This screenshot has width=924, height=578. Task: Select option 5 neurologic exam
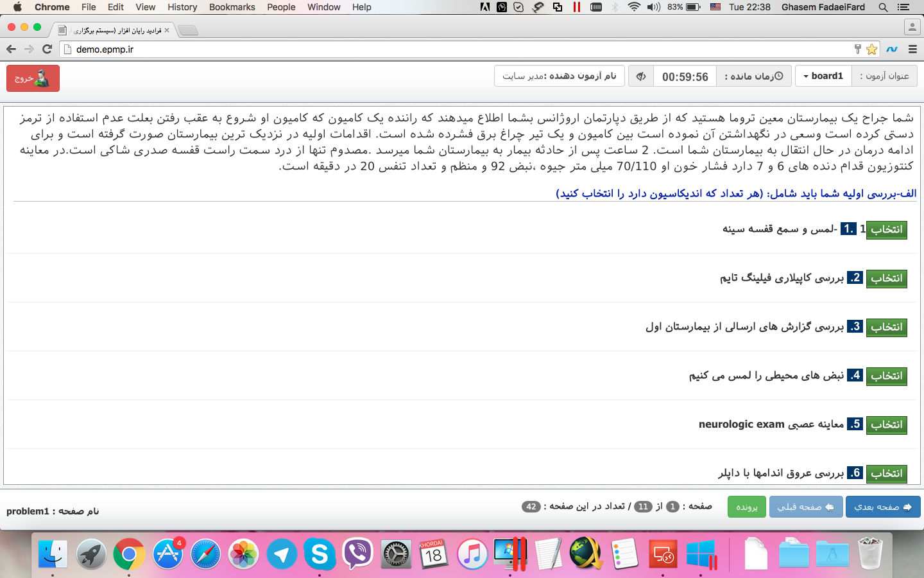click(886, 425)
